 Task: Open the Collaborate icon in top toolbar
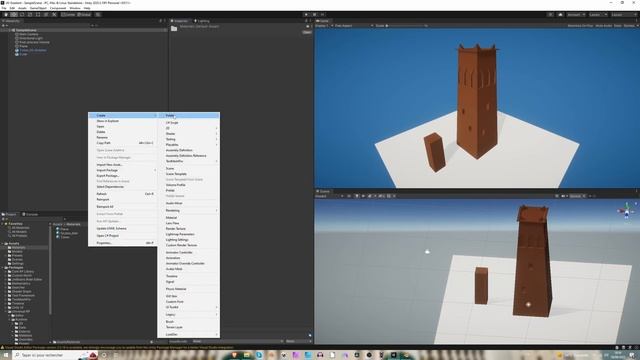point(550,14)
